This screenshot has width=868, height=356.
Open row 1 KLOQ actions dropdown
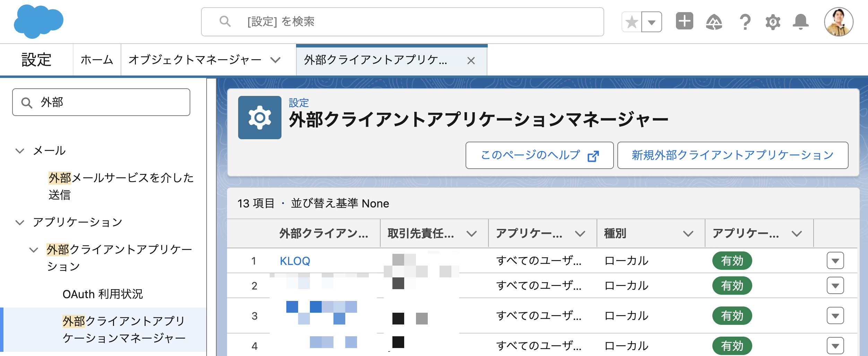click(x=835, y=261)
